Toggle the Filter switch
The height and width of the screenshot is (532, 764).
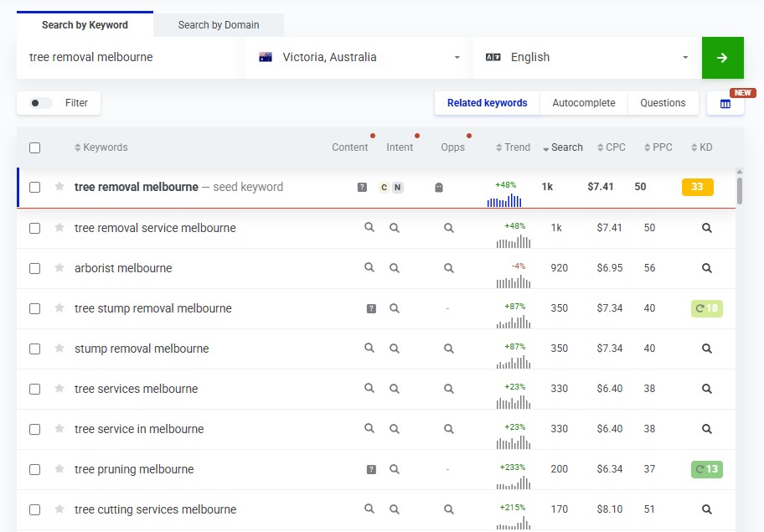coord(40,103)
